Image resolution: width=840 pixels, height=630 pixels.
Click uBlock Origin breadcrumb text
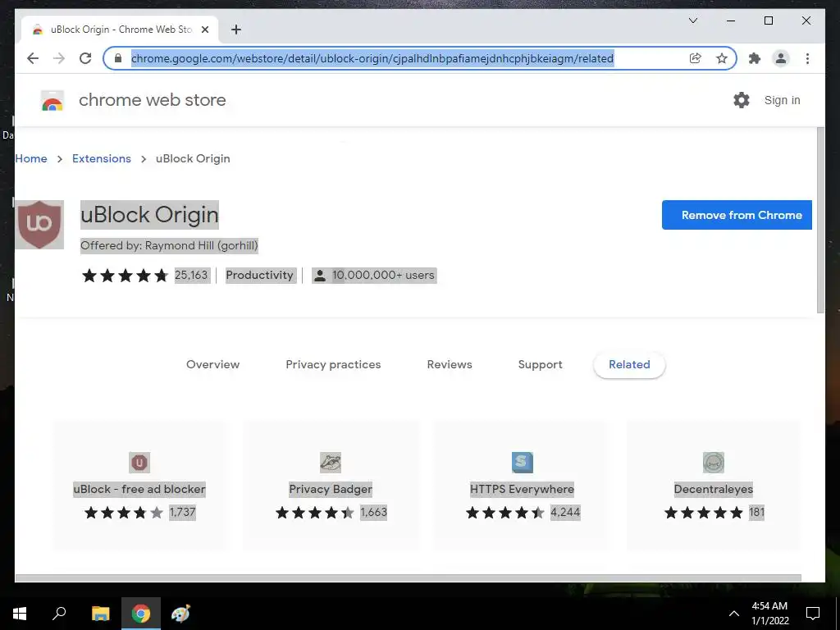(193, 158)
